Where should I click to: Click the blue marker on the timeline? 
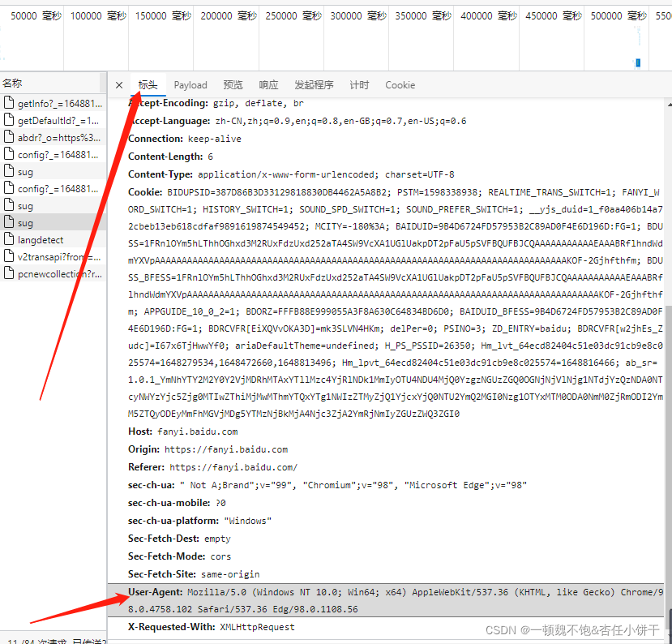coord(638,63)
